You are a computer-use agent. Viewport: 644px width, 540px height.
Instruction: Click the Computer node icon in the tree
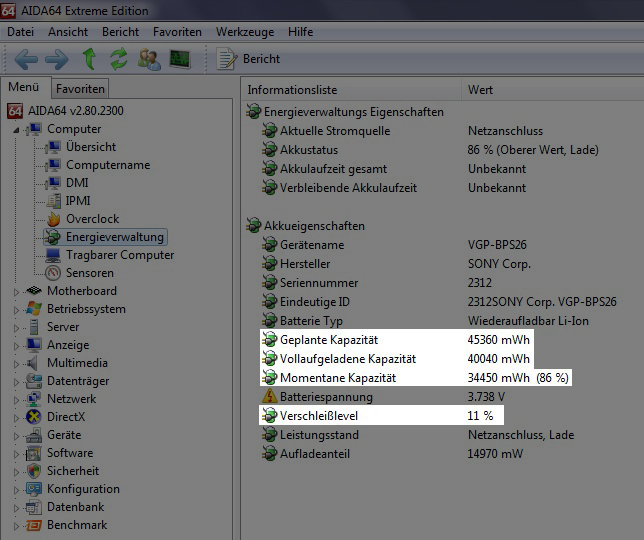34,129
